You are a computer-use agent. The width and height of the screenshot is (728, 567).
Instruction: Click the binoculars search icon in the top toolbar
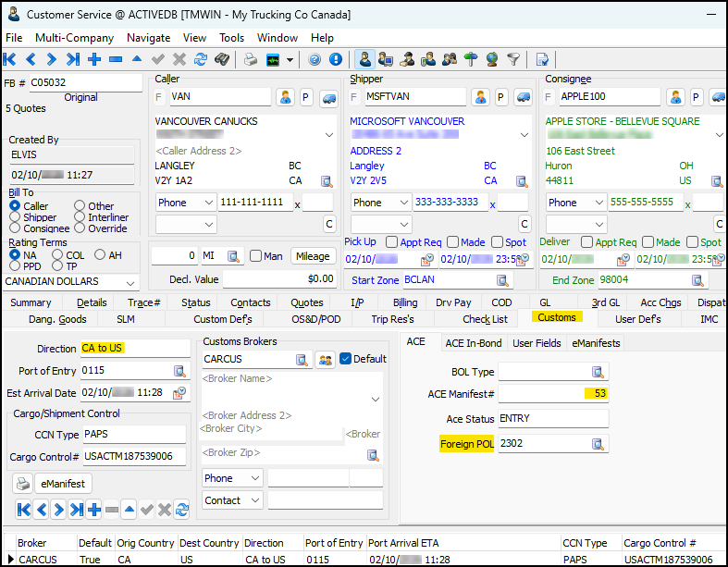click(x=222, y=59)
